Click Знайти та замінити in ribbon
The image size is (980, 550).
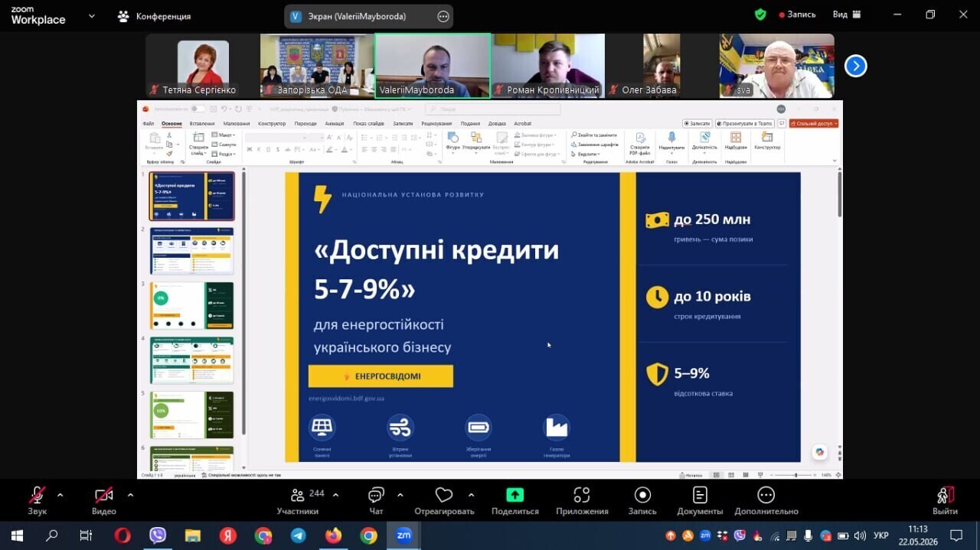tap(593, 135)
